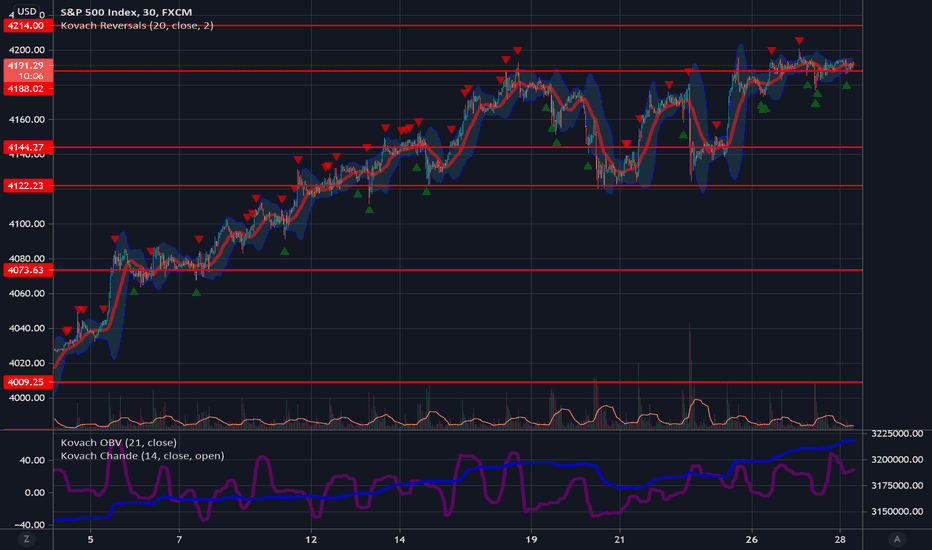
Task: Click date 21 on the time axis
Action: 620,539
